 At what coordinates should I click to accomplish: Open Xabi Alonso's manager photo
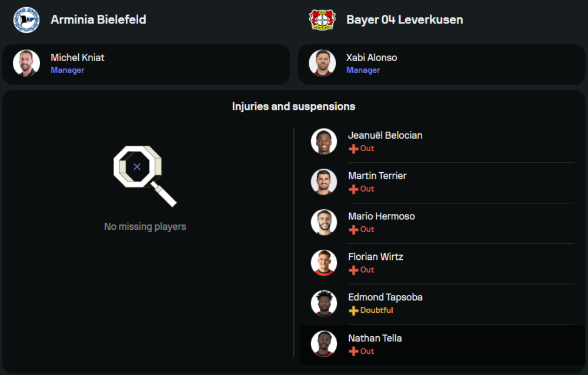[322, 63]
